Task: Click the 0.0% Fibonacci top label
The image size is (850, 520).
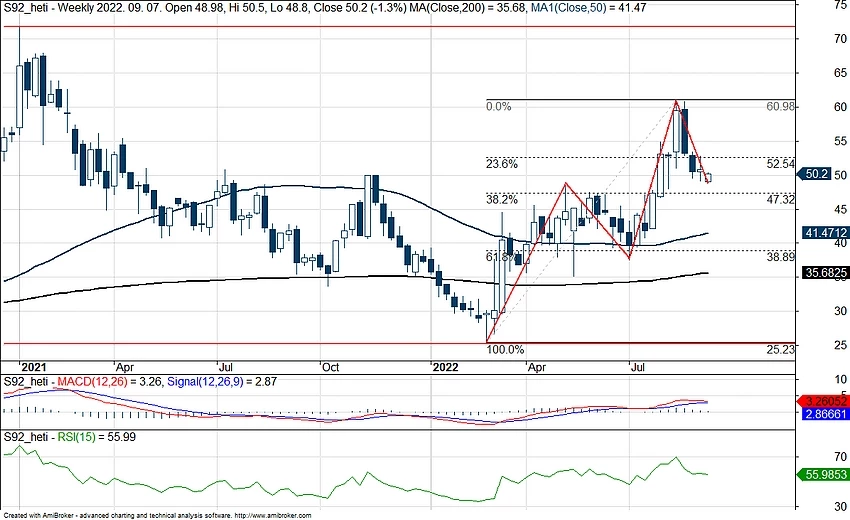Action: [498, 106]
